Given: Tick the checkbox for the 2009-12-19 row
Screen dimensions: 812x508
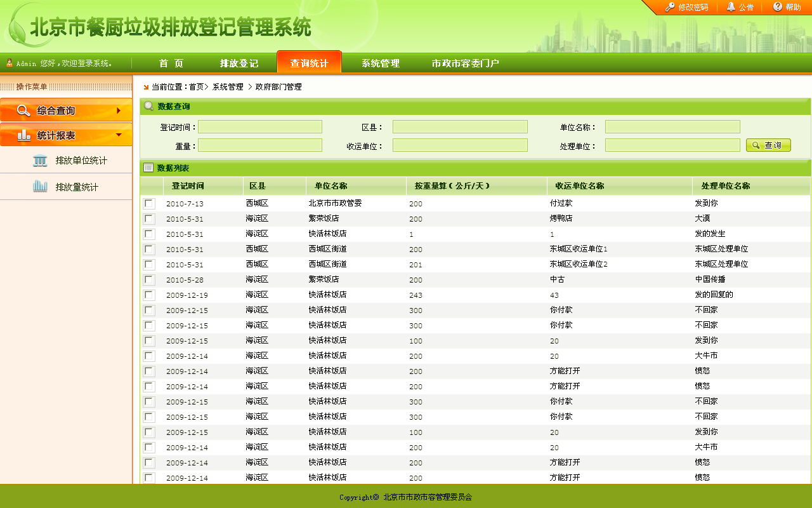Looking at the screenshot, I should point(149,295).
